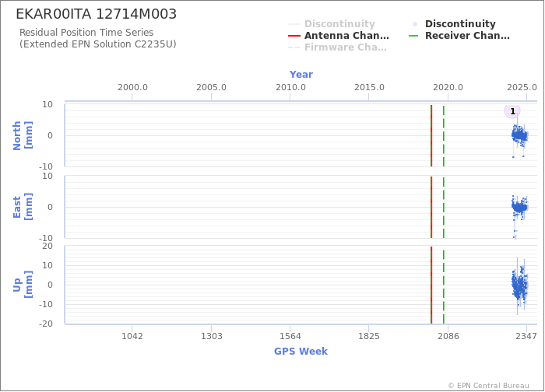
Task: Click the 2347 GPS week tick label
Action: click(526, 336)
